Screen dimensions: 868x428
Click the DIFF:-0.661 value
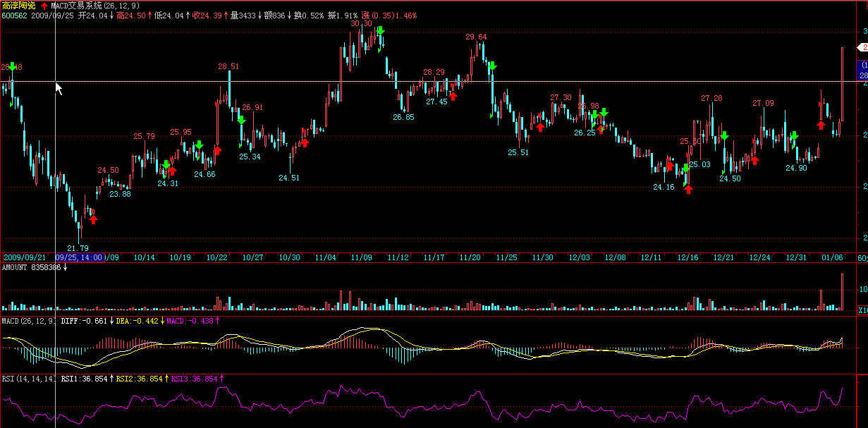(x=84, y=321)
